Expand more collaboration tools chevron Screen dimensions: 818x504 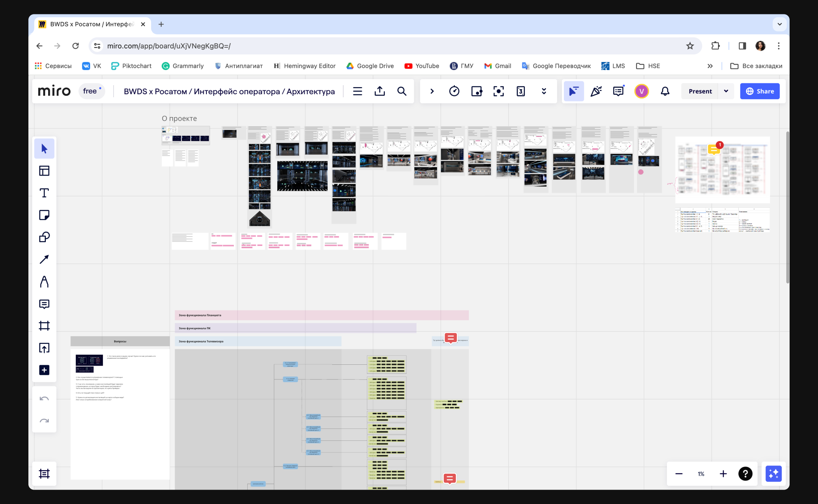click(544, 91)
